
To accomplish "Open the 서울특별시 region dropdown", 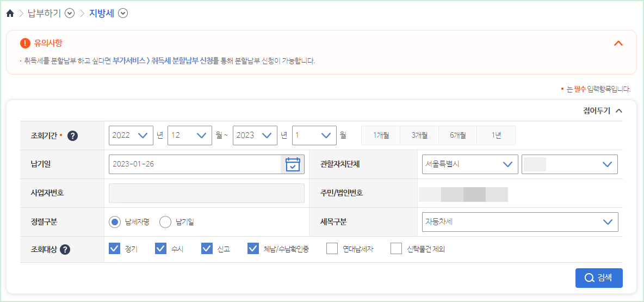I will pyautogui.click(x=470, y=164).
